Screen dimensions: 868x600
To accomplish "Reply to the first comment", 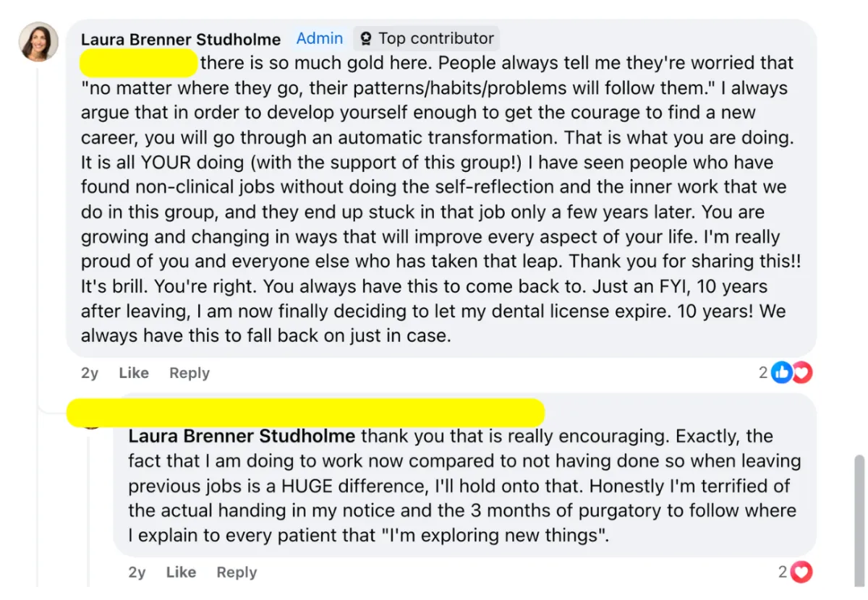I will coord(190,373).
